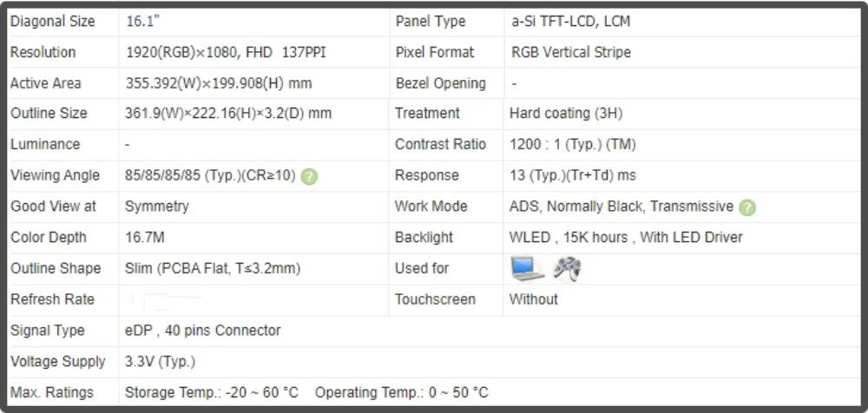Click the Viewing Angle help question-mark icon
The image size is (868, 413).
click(310, 177)
